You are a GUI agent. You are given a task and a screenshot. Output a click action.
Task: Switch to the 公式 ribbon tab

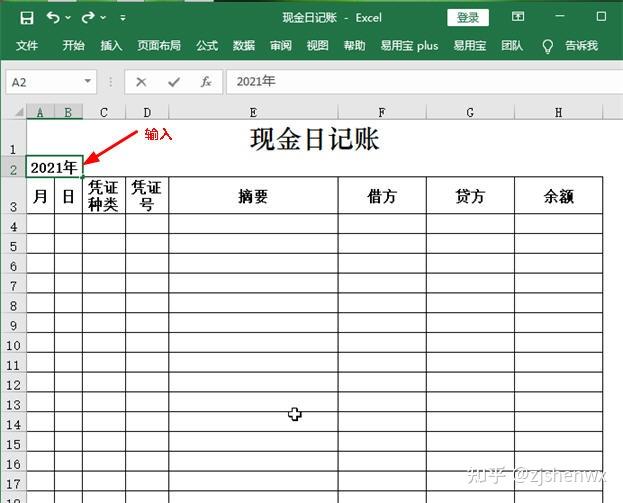click(207, 46)
